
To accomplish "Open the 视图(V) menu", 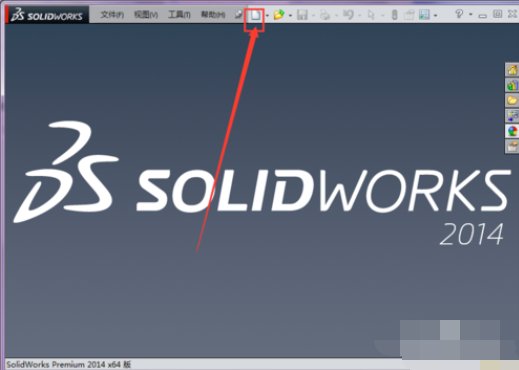I will coord(146,15).
